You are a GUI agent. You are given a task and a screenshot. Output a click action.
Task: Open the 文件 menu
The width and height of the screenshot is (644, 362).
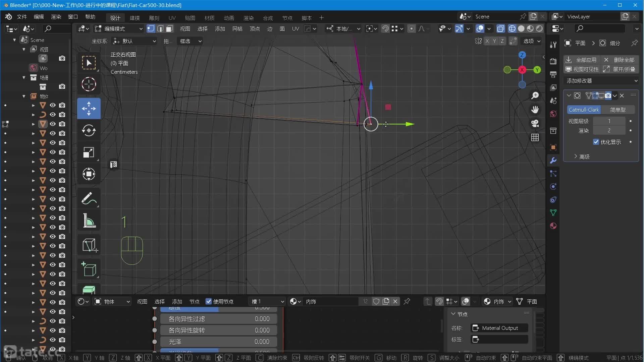(x=22, y=17)
